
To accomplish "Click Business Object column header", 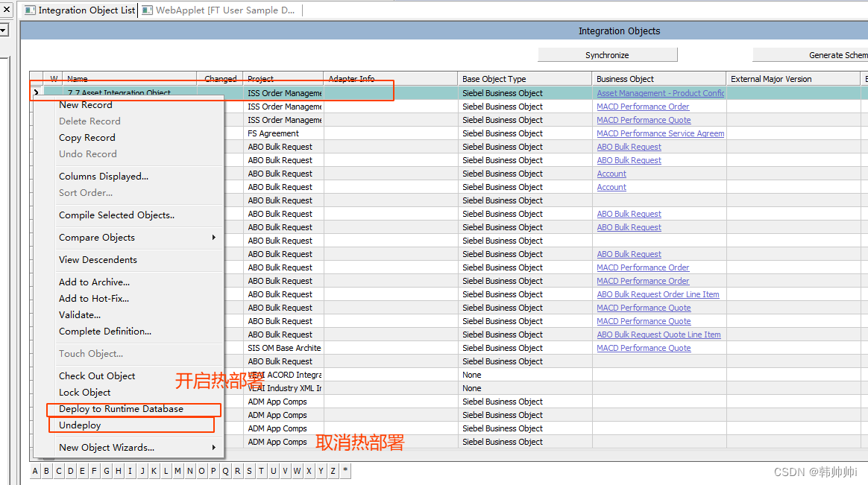I will (658, 78).
